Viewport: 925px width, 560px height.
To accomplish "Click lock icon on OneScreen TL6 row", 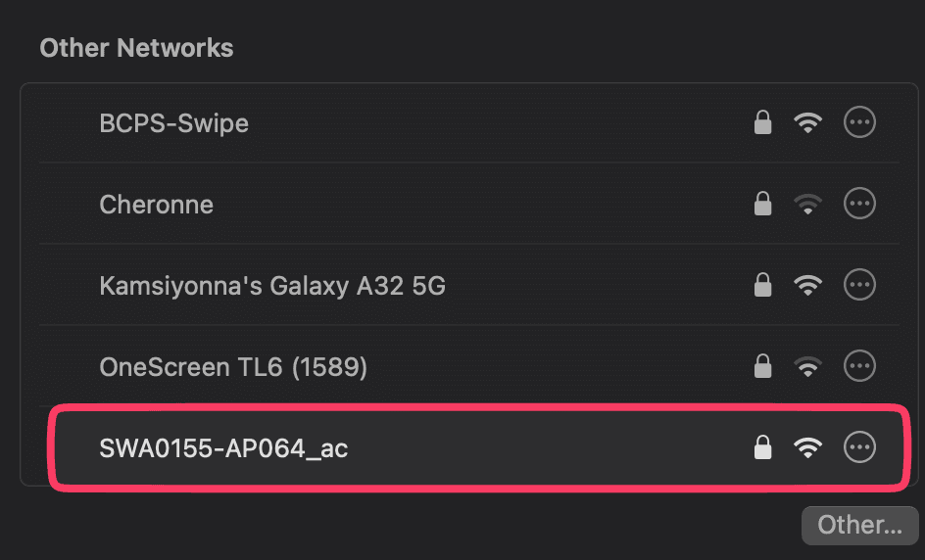I will 762,366.
